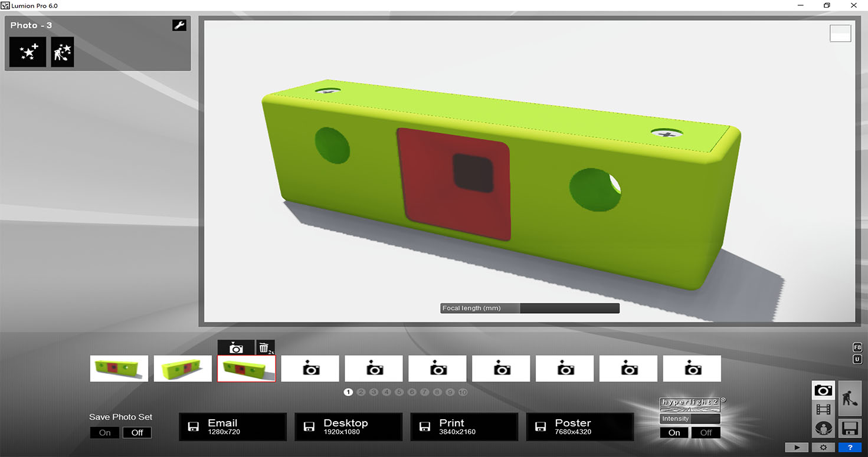Click the F8 key indicator icon
The height and width of the screenshot is (457, 868).
857,347
